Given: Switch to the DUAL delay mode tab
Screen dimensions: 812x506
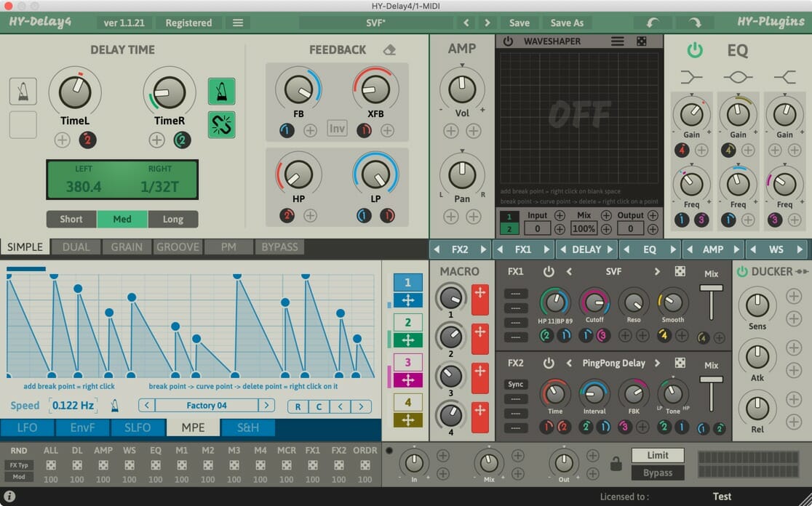Looking at the screenshot, I should pyautogui.click(x=76, y=246).
